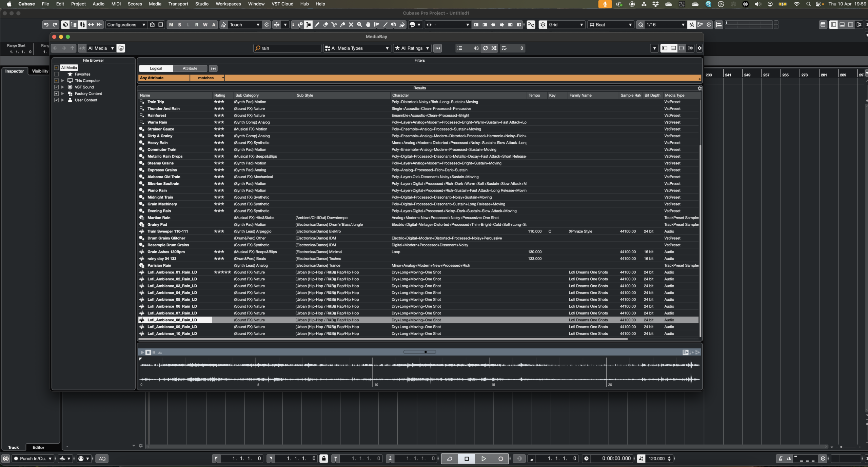Expand the User Content tree node

(x=63, y=100)
